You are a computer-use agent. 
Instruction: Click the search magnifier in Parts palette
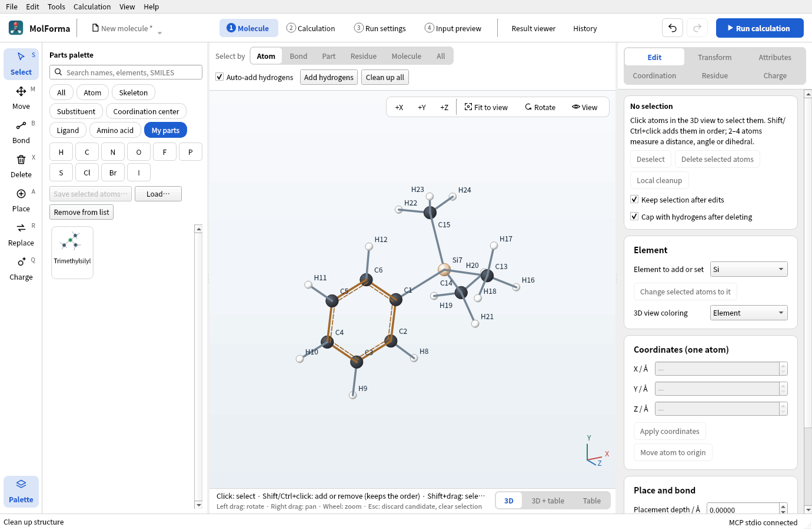(58, 72)
